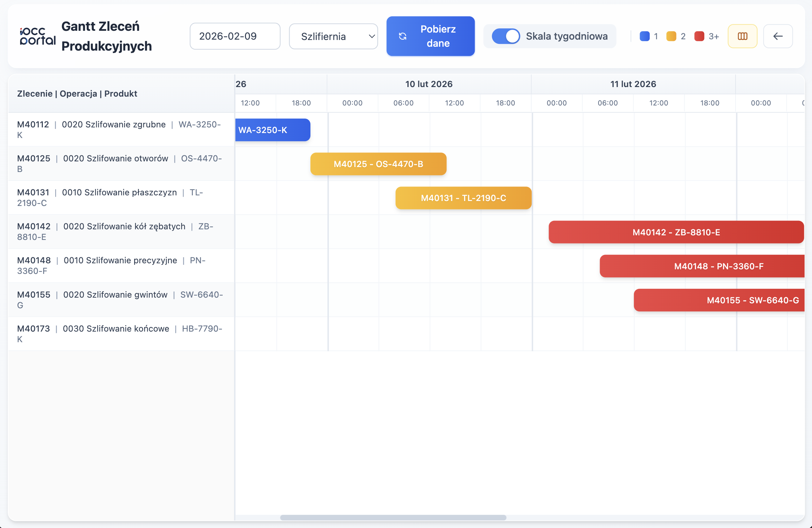Click the columns view icon button
This screenshot has width=812, height=528.
(x=742, y=36)
